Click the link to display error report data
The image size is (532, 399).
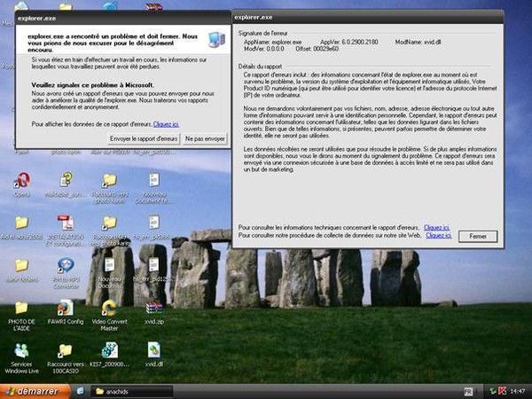166,124
